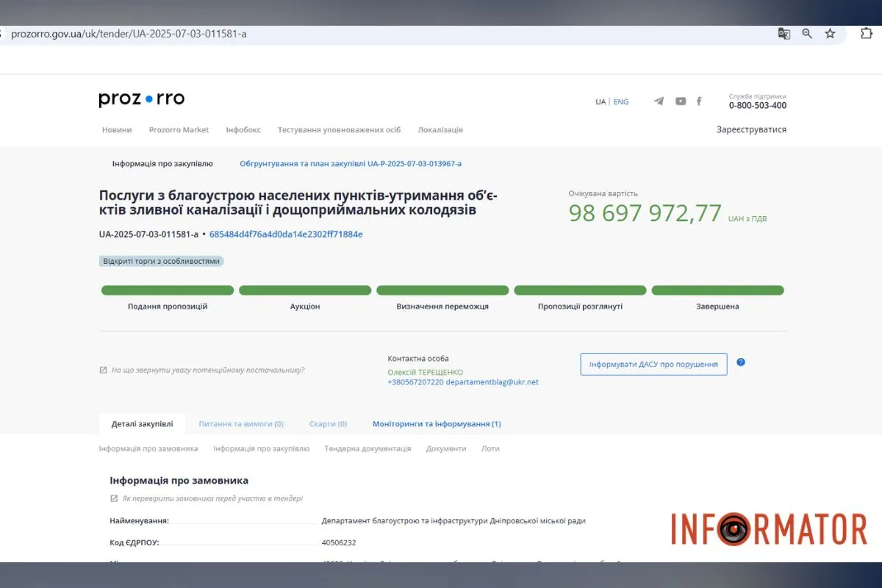Jump to Тендерна документація anchor
The height and width of the screenshot is (588, 882).
[x=367, y=448]
